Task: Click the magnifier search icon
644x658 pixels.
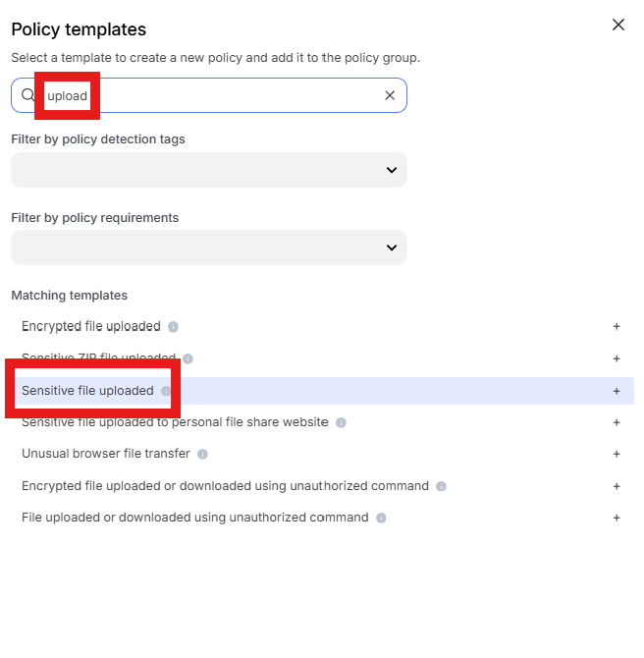Action: (27, 95)
